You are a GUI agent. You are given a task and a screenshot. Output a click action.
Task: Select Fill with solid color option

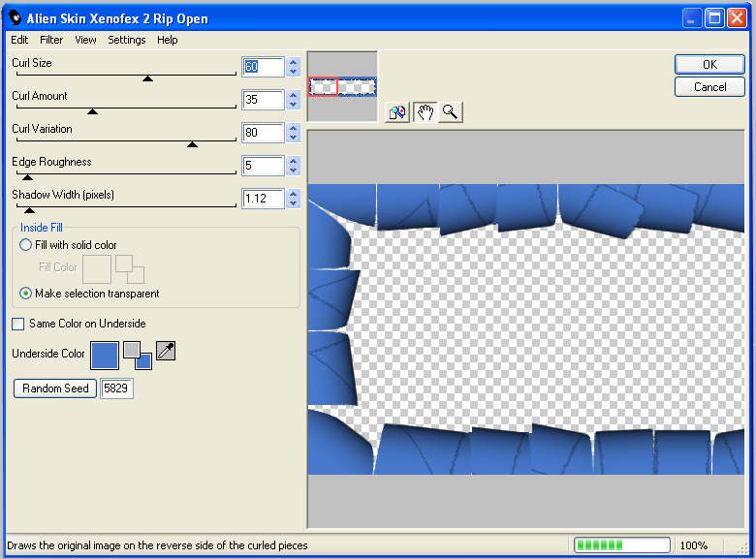[25, 245]
